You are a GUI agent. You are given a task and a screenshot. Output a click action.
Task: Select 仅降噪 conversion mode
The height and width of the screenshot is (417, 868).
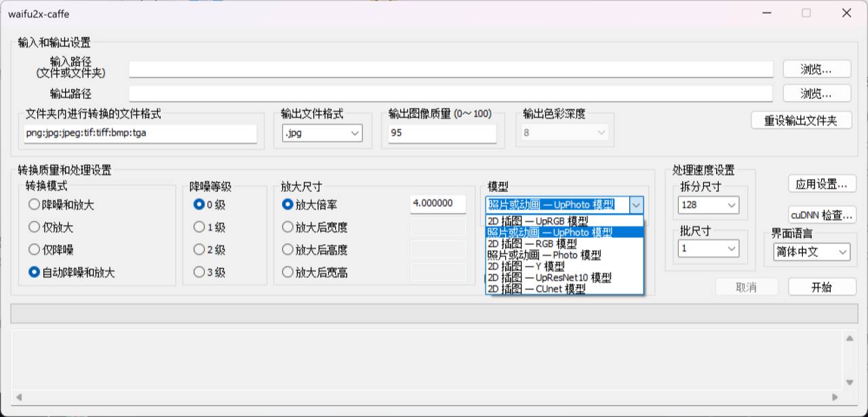[x=34, y=250]
